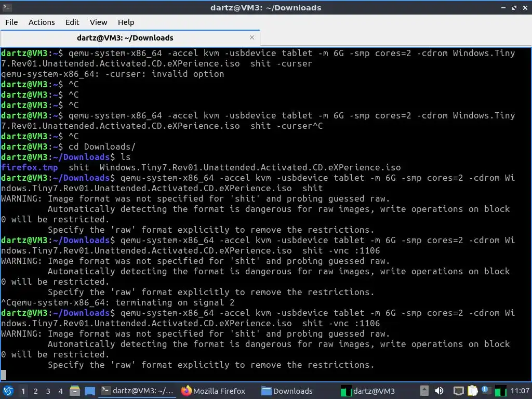
Task: Click the 'firefox.tmp' entry in ls output
Action: [30, 167]
